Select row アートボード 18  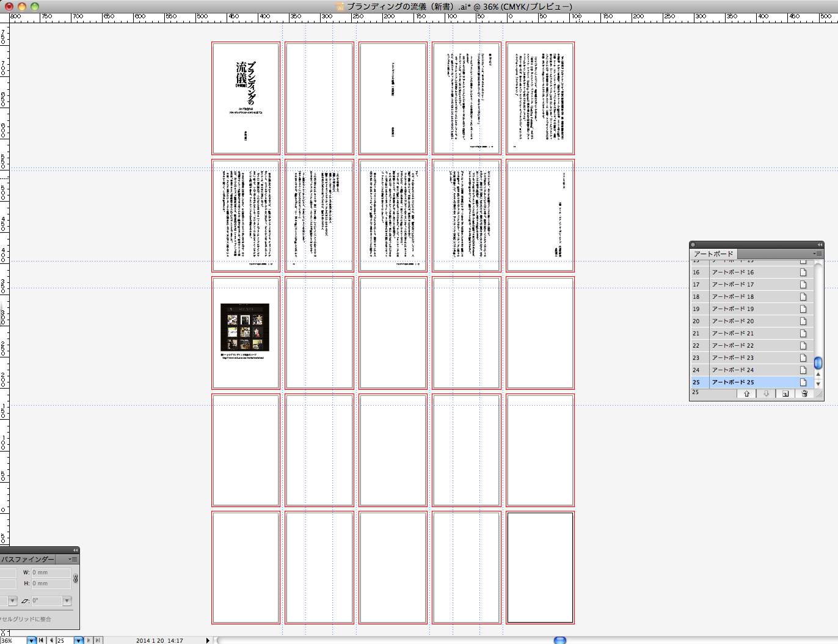click(752, 296)
